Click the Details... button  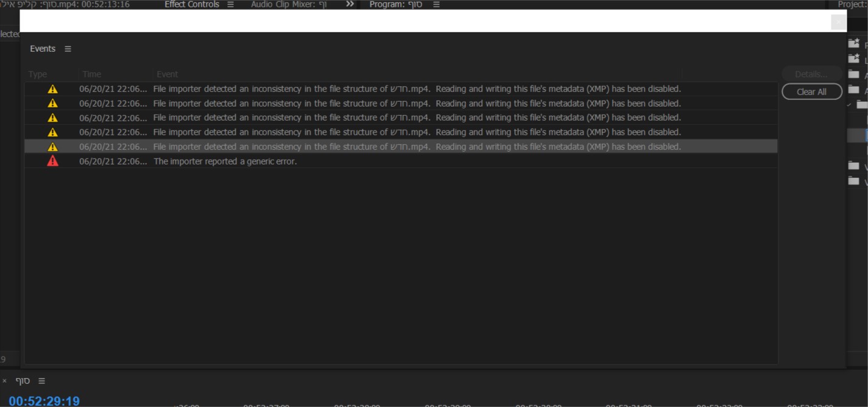(x=811, y=74)
